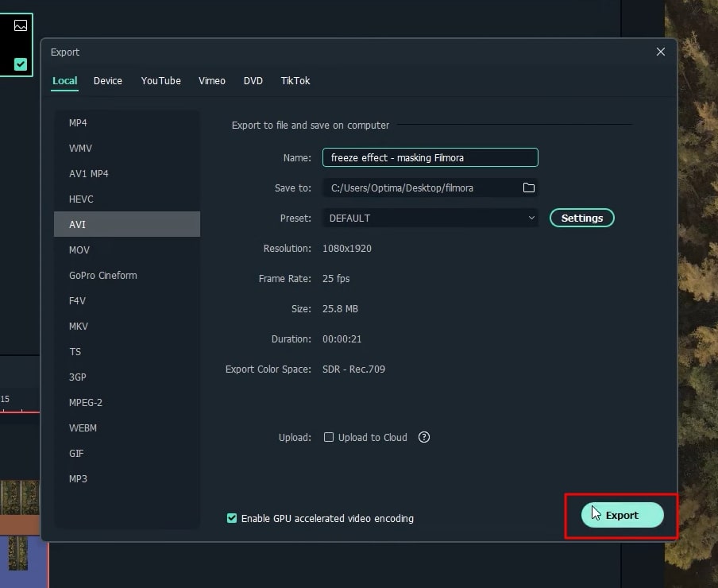Open the TikTok export tab
Screen dimensions: 718x588
point(295,81)
